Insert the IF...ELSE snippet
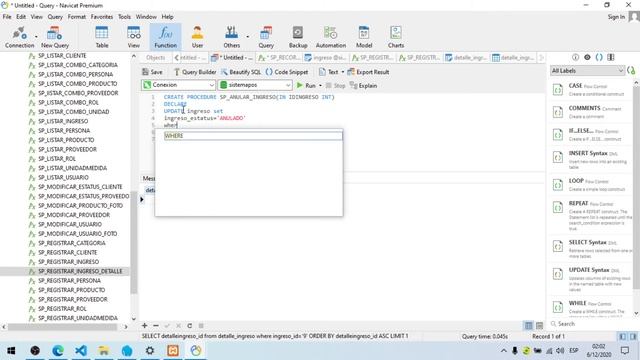This screenshot has height=360, width=640. (x=592, y=134)
